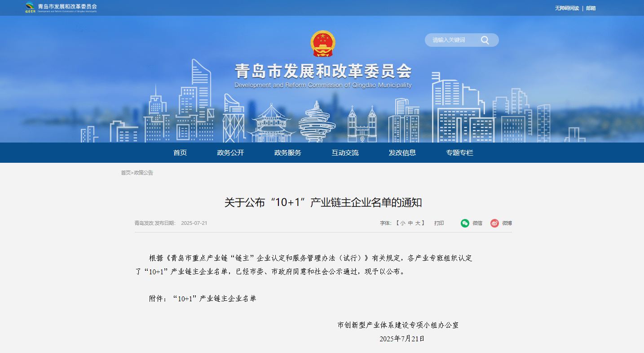
Task: Click the green WeChat circle button
Action: coord(465,223)
